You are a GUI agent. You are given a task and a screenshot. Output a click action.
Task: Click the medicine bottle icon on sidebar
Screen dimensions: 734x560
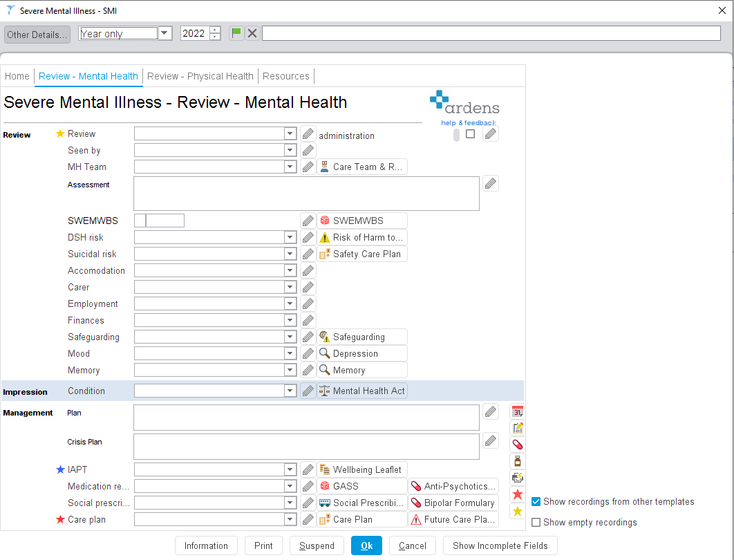pyautogui.click(x=518, y=461)
